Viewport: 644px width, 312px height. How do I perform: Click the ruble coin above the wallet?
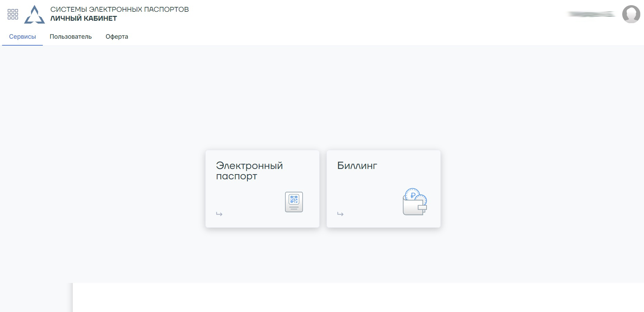pyautogui.click(x=412, y=194)
